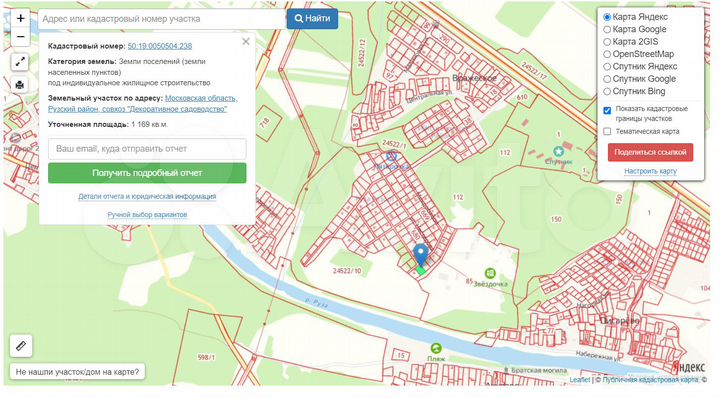Click the Яндекс logo on map

(x=688, y=368)
